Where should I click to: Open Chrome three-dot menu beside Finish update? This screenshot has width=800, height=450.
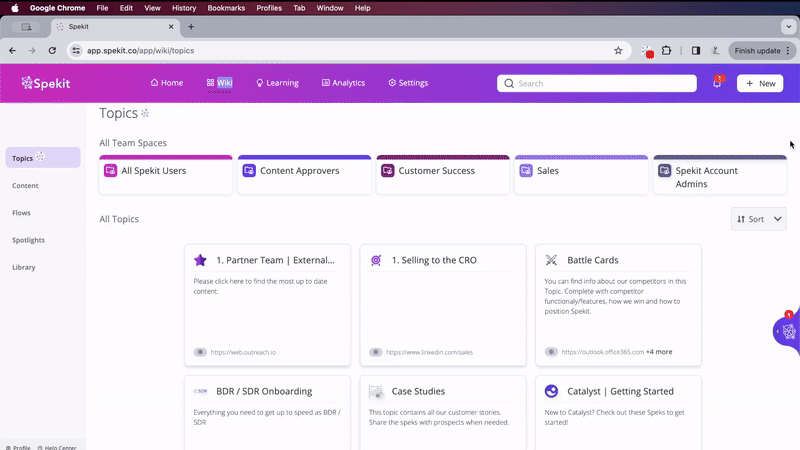[788, 51]
